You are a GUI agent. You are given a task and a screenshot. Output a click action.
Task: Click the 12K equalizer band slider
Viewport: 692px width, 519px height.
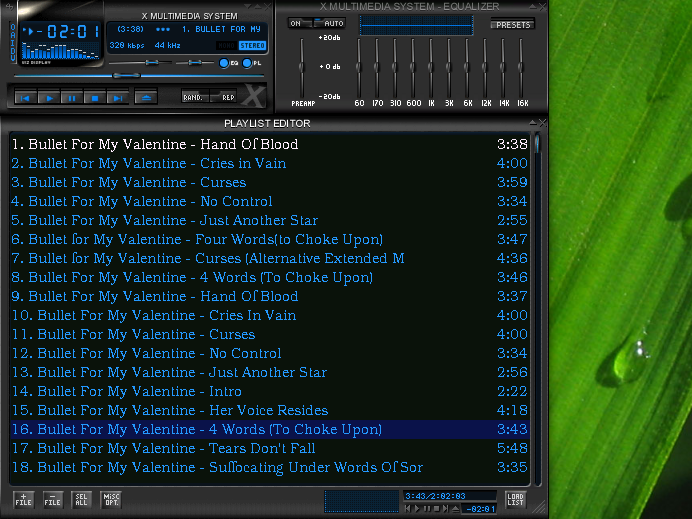tap(485, 68)
